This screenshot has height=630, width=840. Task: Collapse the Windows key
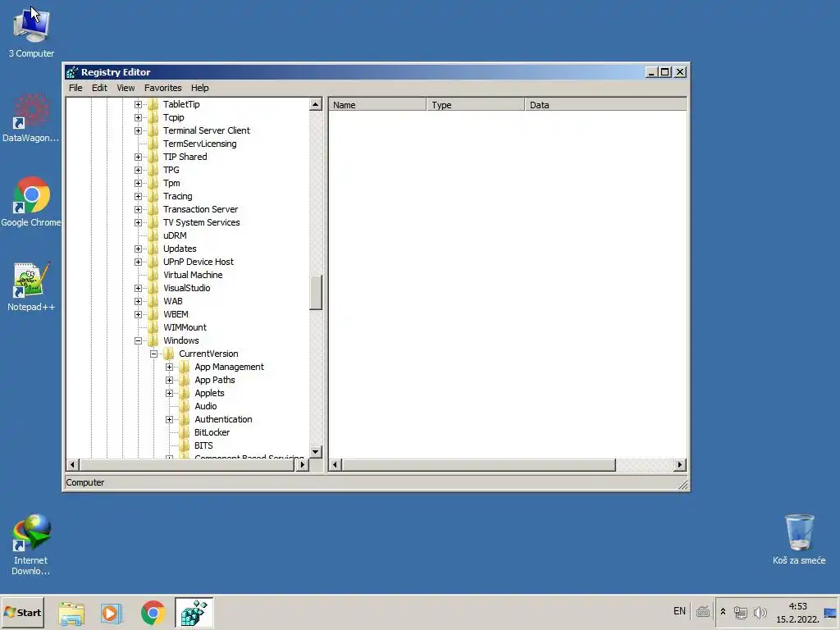138,340
